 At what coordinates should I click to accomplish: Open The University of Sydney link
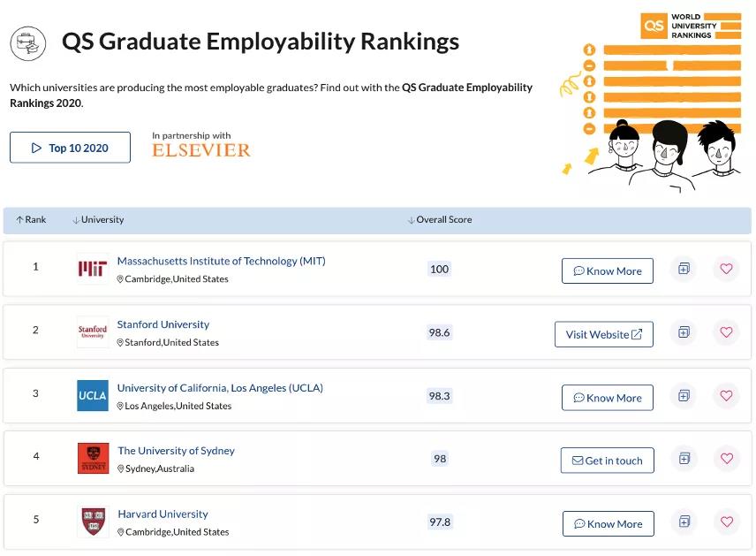[x=176, y=451]
